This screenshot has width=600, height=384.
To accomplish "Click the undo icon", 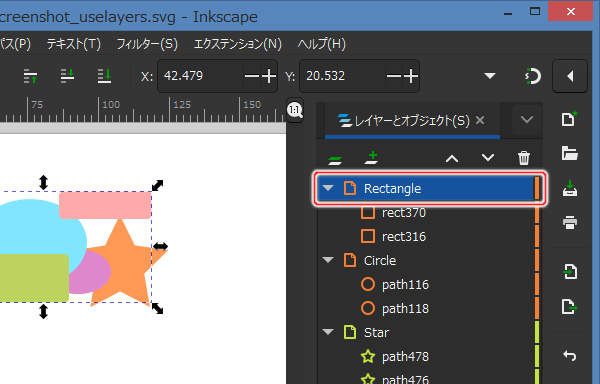I will (570, 356).
